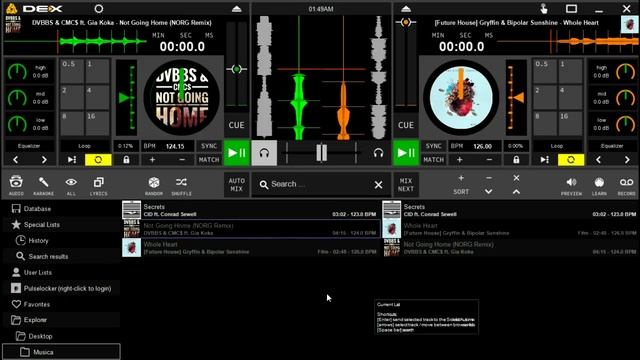Select Secrets track in left list
640x360 pixels.
tap(251, 210)
